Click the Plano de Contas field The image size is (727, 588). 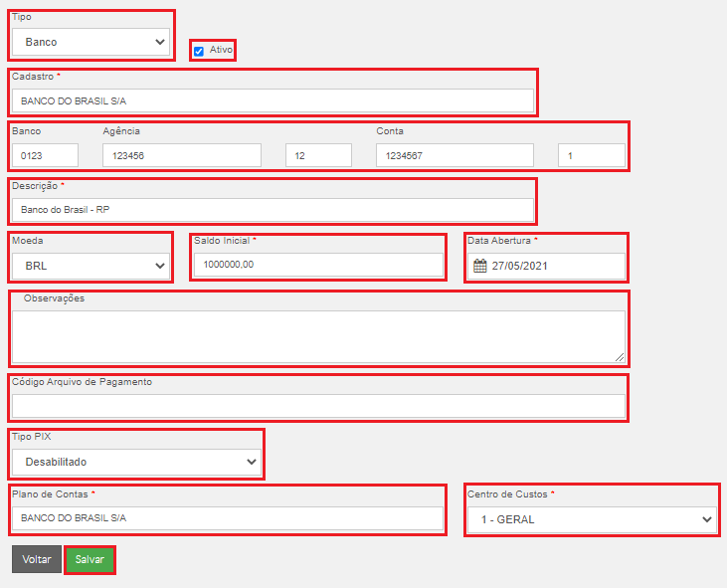click(227, 518)
